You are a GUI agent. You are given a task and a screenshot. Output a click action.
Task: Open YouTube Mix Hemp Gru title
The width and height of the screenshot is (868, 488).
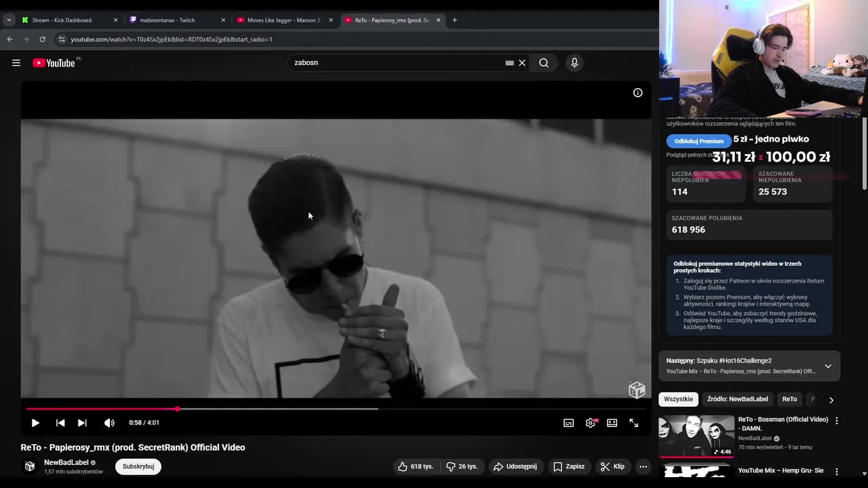coord(781,470)
